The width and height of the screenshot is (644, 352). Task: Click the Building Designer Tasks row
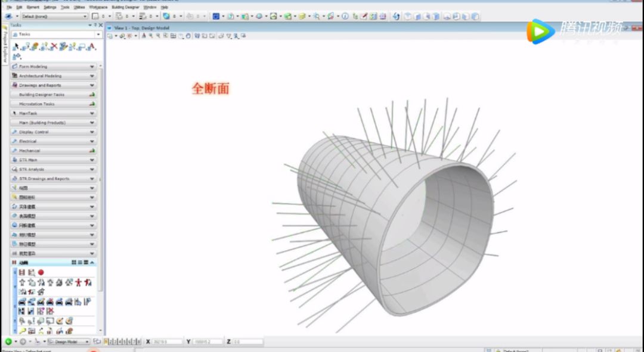coord(54,95)
